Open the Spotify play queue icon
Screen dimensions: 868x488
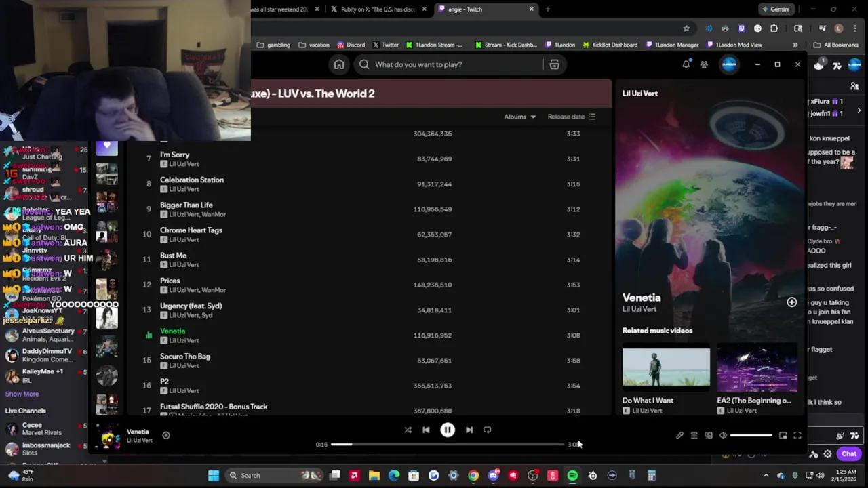pyautogui.click(x=694, y=436)
